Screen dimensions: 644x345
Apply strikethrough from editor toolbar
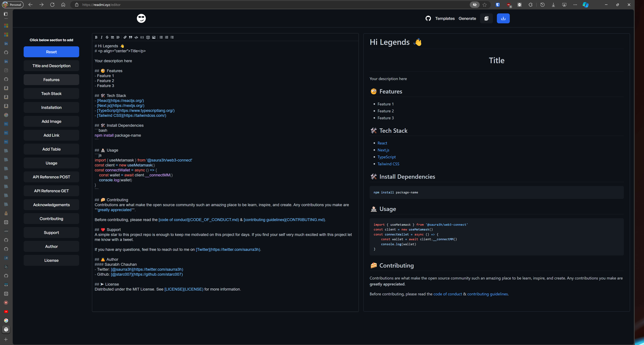(107, 37)
